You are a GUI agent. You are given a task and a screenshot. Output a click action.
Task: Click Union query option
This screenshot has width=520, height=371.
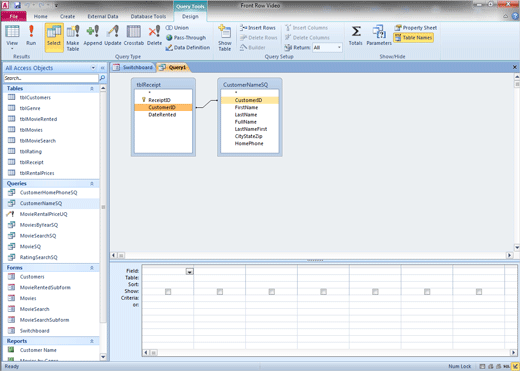pyautogui.click(x=177, y=28)
